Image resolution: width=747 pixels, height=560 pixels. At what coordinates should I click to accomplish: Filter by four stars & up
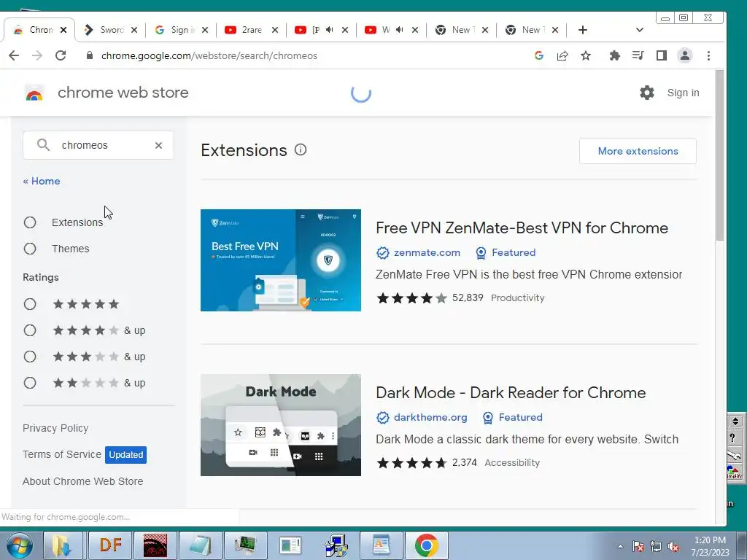coord(30,330)
